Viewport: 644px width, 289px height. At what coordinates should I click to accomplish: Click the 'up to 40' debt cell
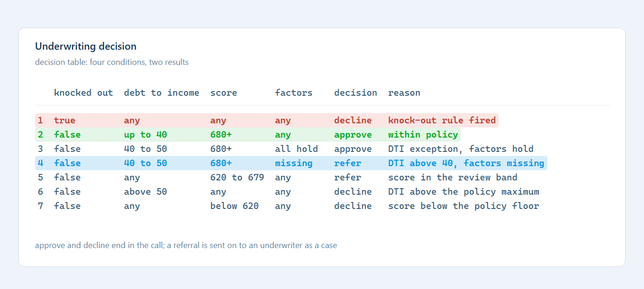click(x=145, y=135)
